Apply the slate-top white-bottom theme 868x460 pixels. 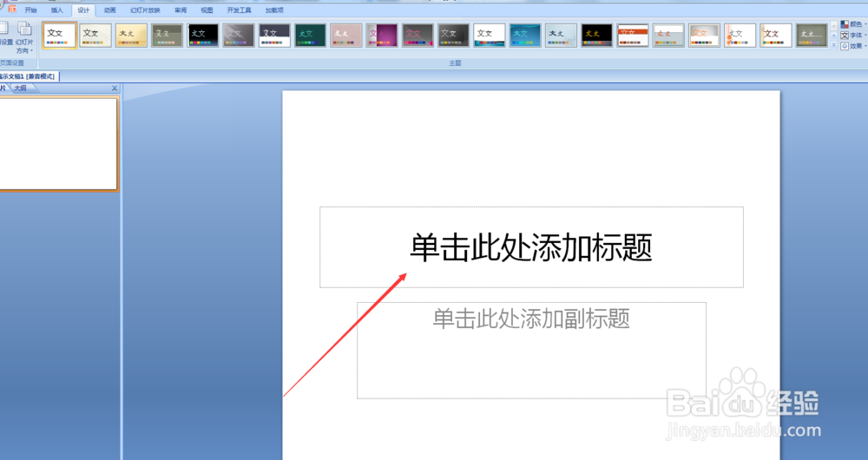coord(274,35)
